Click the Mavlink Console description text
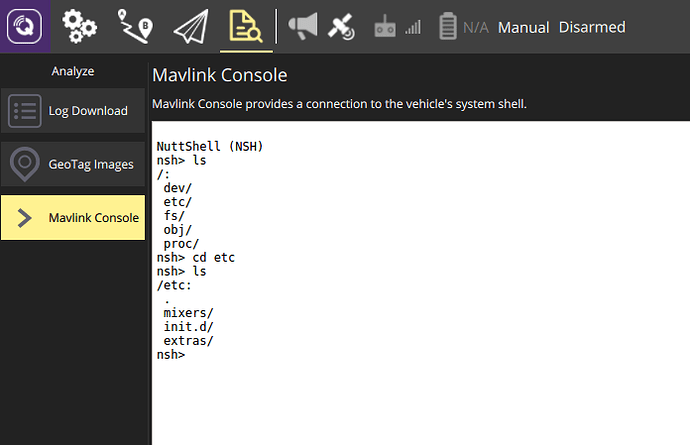 click(339, 104)
